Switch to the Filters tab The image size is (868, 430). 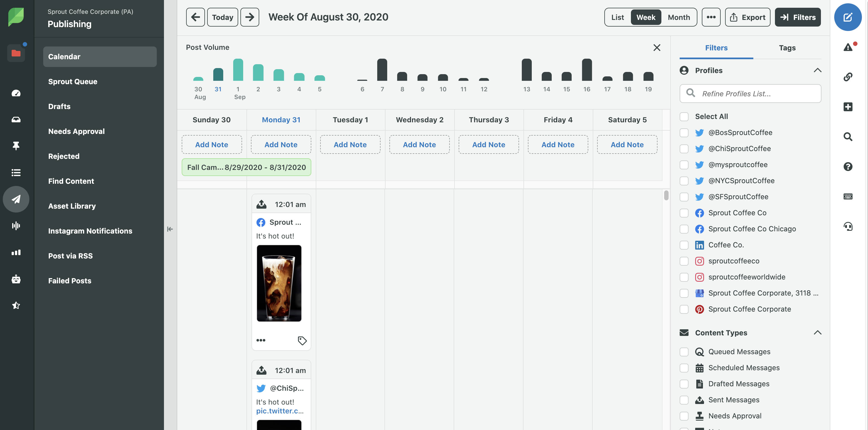click(716, 48)
